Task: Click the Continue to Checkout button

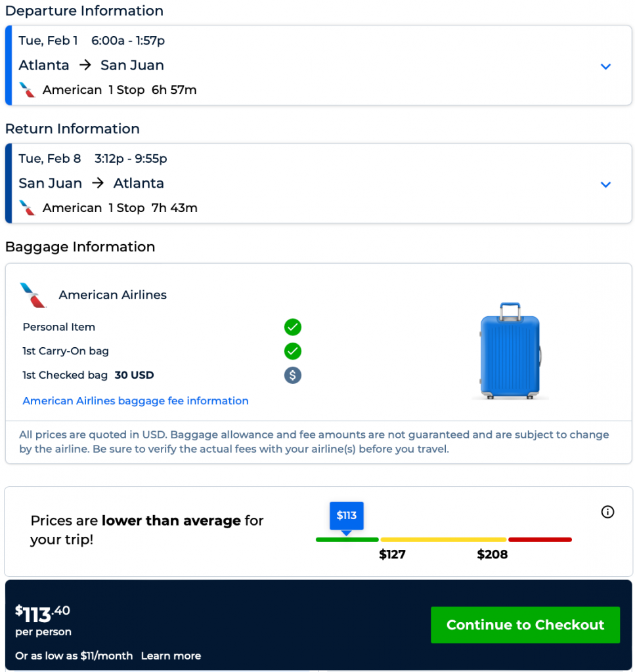Action: pos(525,625)
